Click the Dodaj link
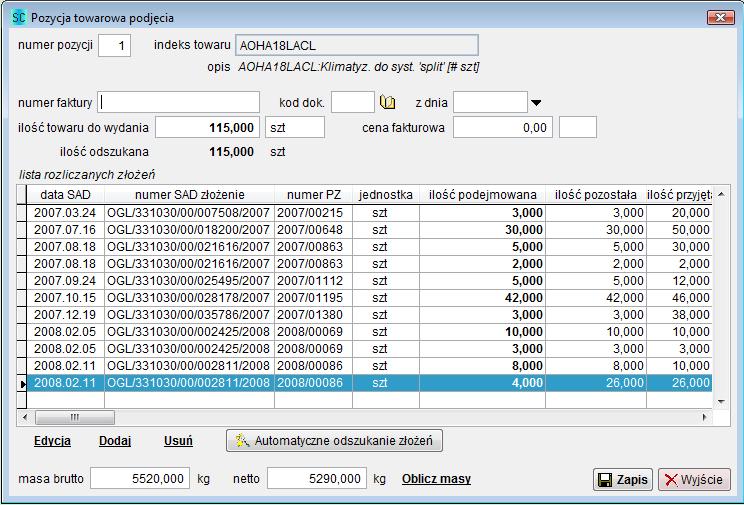The image size is (744, 505). (x=115, y=441)
